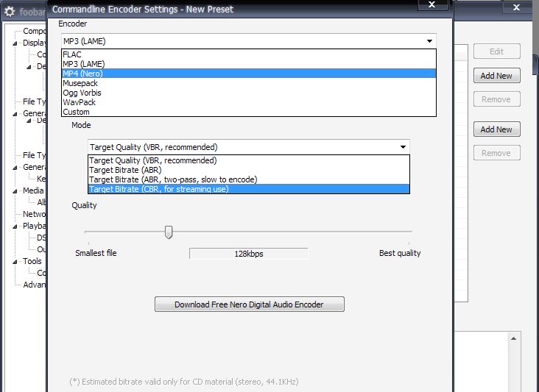This screenshot has width=539, height=392.
Task: Click the Smallest file slider label
Action: click(96, 253)
